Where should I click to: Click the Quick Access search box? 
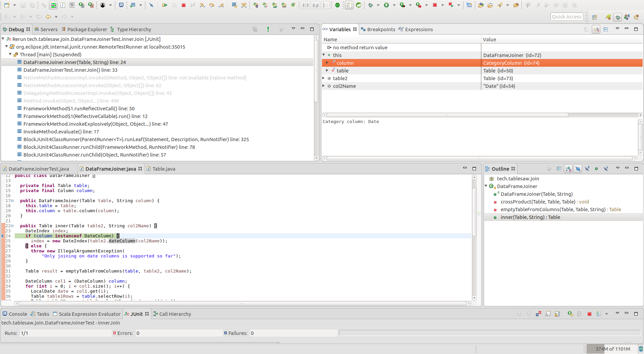click(x=567, y=16)
